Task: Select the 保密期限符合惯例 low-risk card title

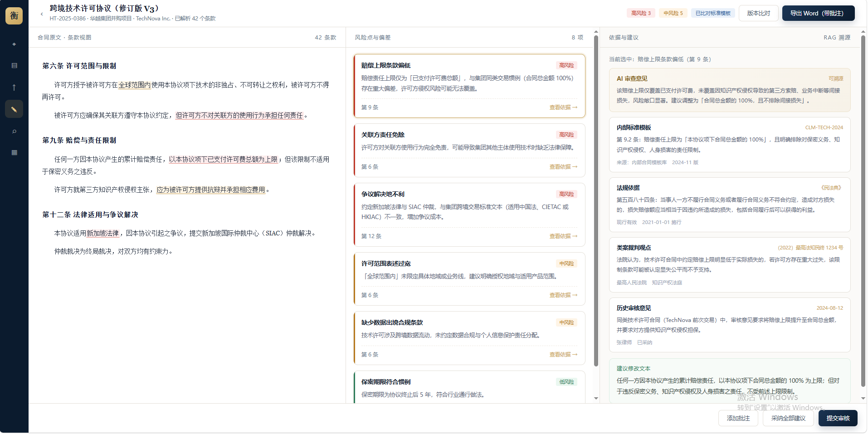Action: (x=386, y=382)
